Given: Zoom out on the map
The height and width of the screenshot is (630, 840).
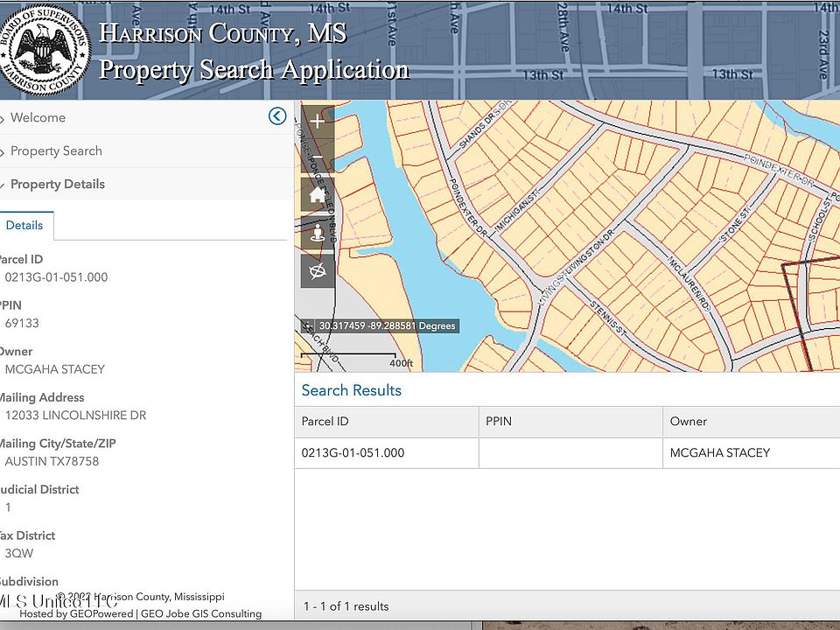Looking at the screenshot, I should [x=317, y=158].
